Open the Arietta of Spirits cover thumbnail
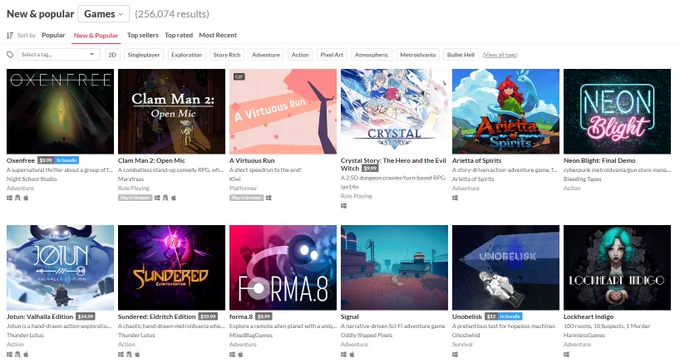 click(506, 111)
